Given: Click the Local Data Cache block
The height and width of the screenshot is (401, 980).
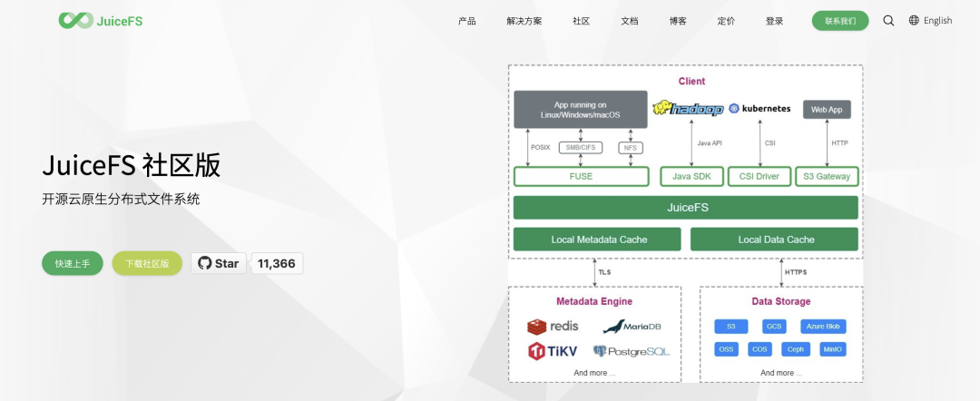Looking at the screenshot, I should pyautogui.click(x=774, y=240).
